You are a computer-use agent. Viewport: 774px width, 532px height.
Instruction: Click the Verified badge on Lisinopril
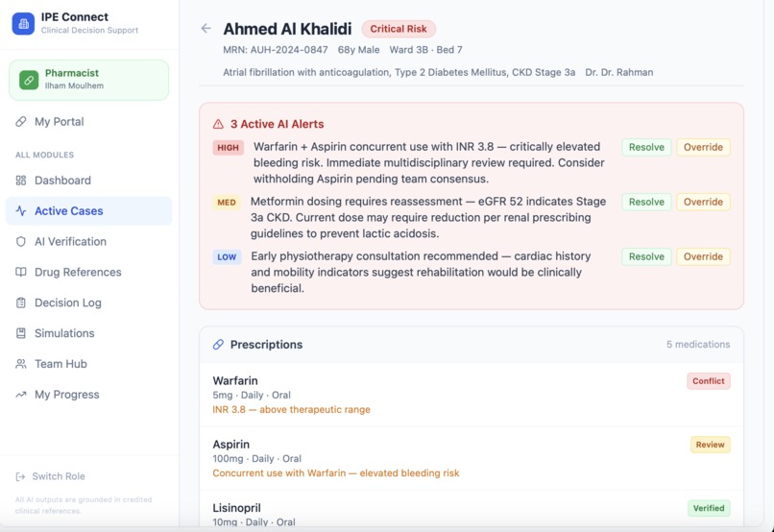pos(709,508)
